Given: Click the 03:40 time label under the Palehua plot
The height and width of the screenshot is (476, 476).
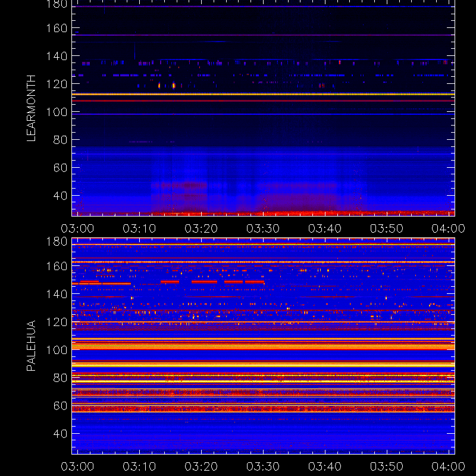Looking at the screenshot, I should [325, 466].
